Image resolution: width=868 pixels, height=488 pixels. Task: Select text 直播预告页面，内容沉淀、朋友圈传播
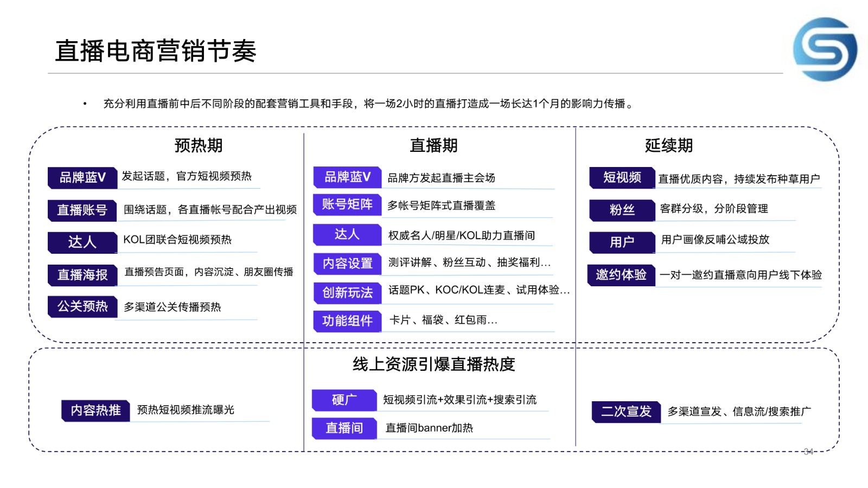tap(209, 272)
